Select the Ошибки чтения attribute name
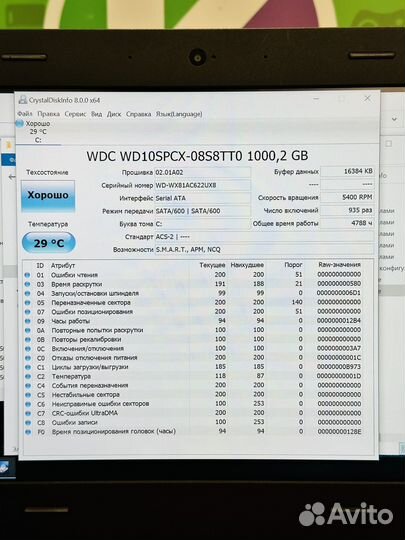The width and height of the screenshot is (405, 540). (74, 275)
